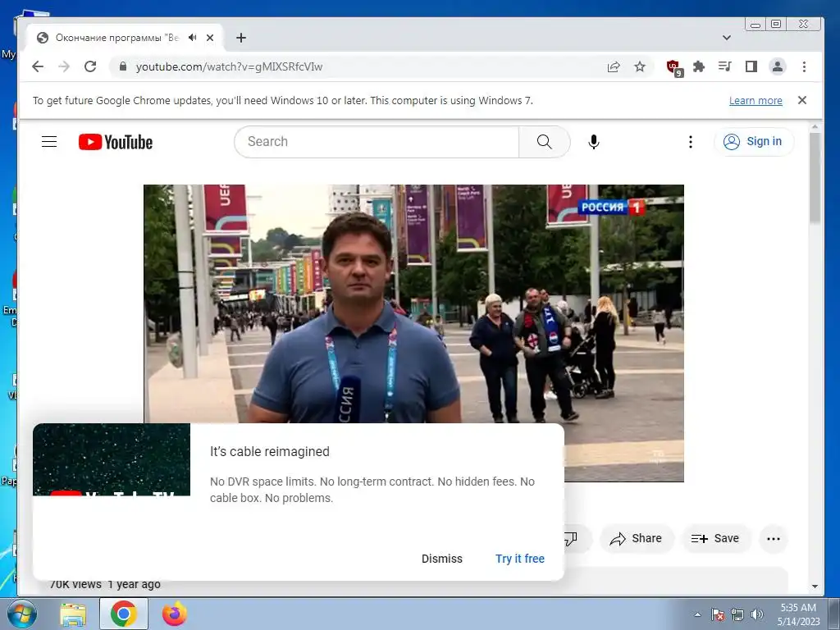Open YouTube guide hamburger menu
The image size is (840, 630).
[x=49, y=141]
